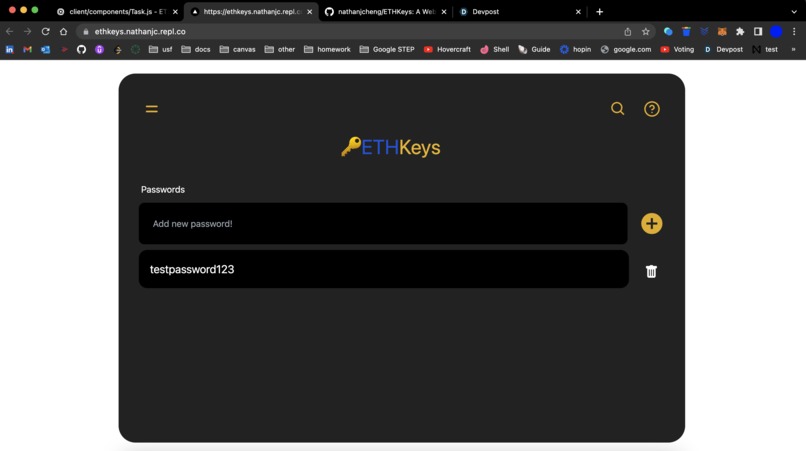This screenshot has width=806, height=451.
Task: Open the red arrow icon bookmark
Action: pos(64,49)
